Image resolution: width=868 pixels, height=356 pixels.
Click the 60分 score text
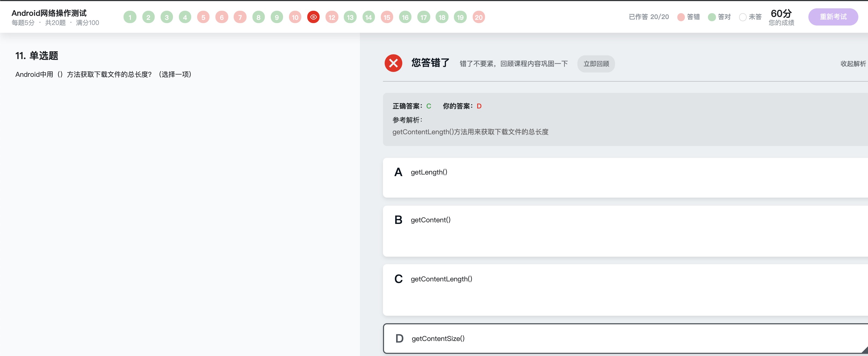781,13
